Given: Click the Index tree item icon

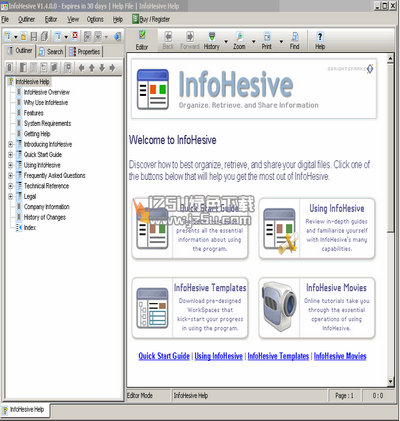Looking at the screenshot, I should 19,228.
